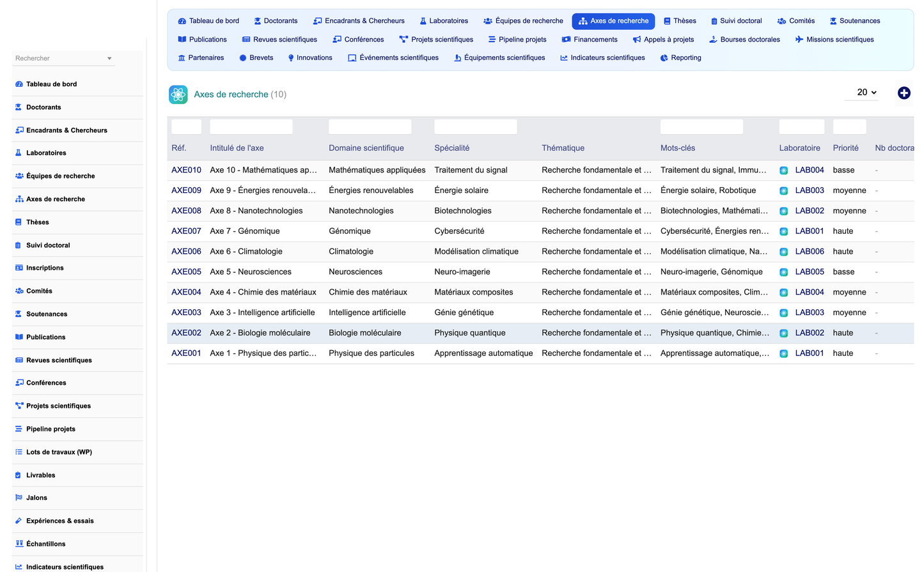
Task: Click the Brevets badge icon in the top navigation
Action: coord(243,58)
